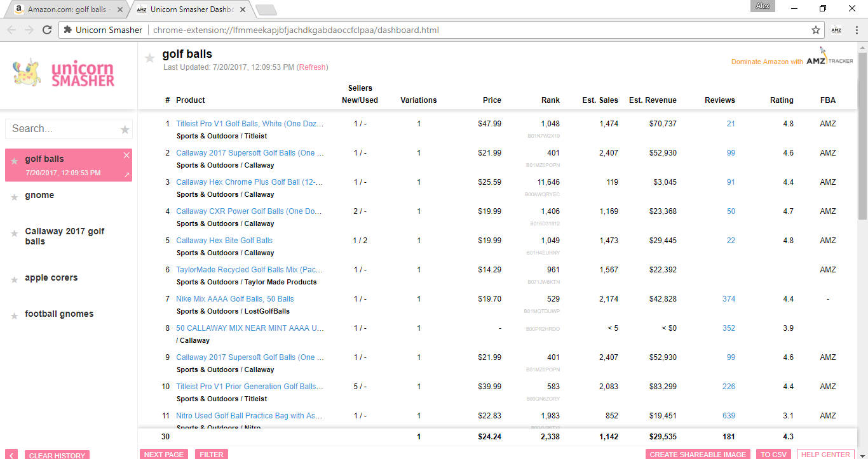Focus the Search input field
Screen dimensions: 868x459
coord(64,129)
